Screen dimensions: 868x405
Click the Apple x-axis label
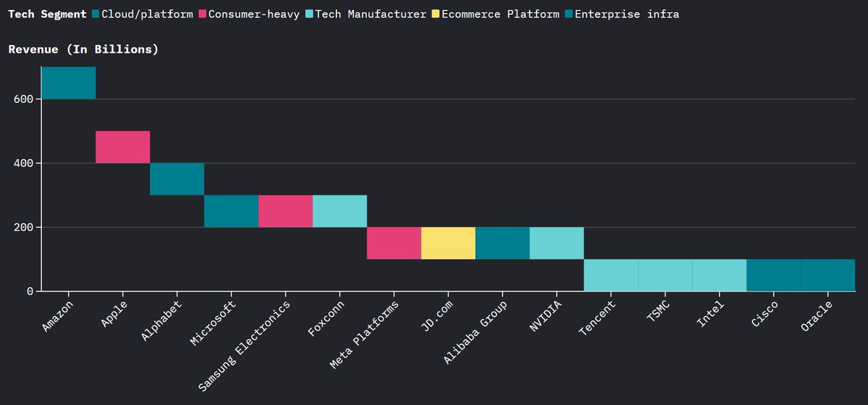pyautogui.click(x=115, y=312)
